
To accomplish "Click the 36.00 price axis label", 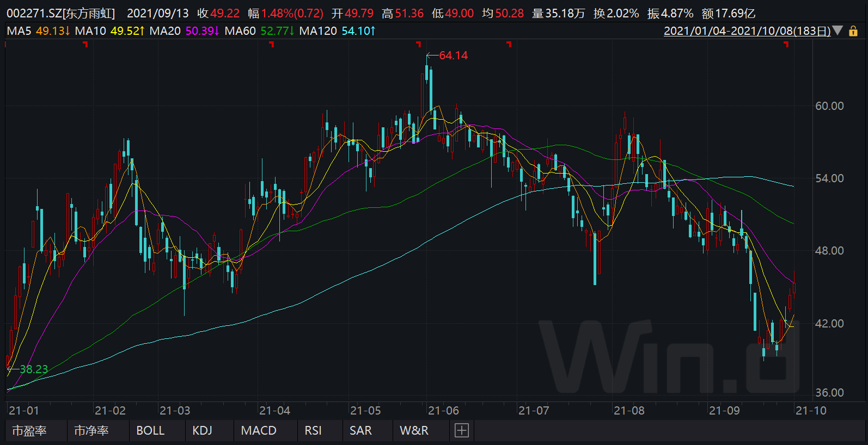I will pyautogui.click(x=829, y=393).
